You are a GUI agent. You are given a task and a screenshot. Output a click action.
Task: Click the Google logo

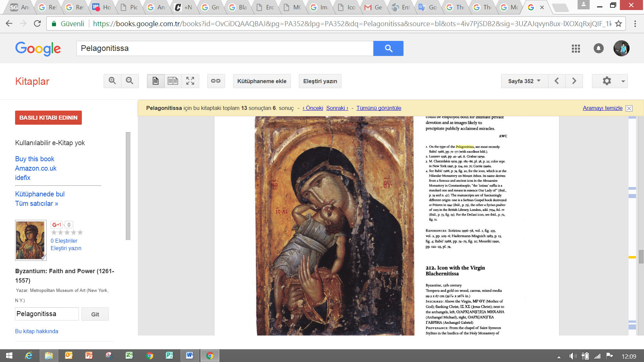click(38, 49)
